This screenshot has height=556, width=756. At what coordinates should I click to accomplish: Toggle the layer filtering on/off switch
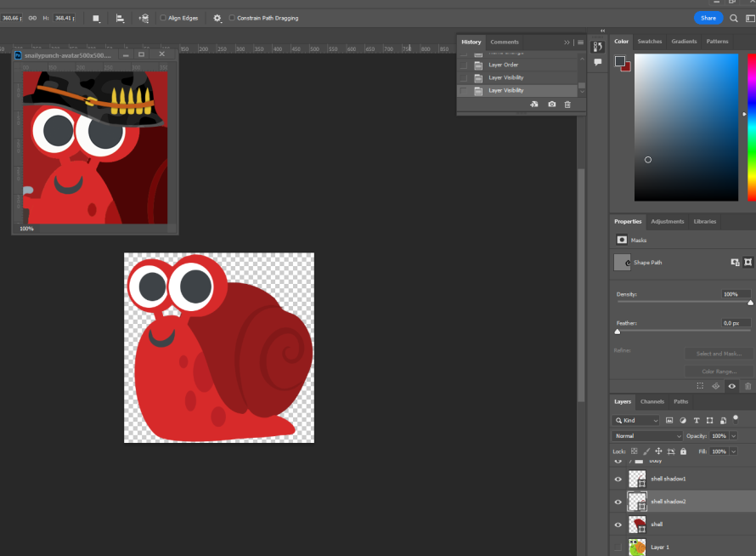click(736, 419)
